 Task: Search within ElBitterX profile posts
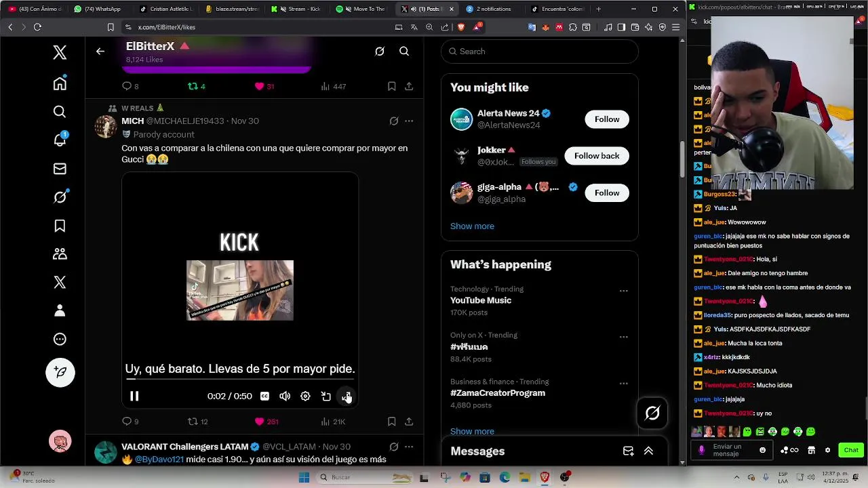pyautogui.click(x=404, y=52)
